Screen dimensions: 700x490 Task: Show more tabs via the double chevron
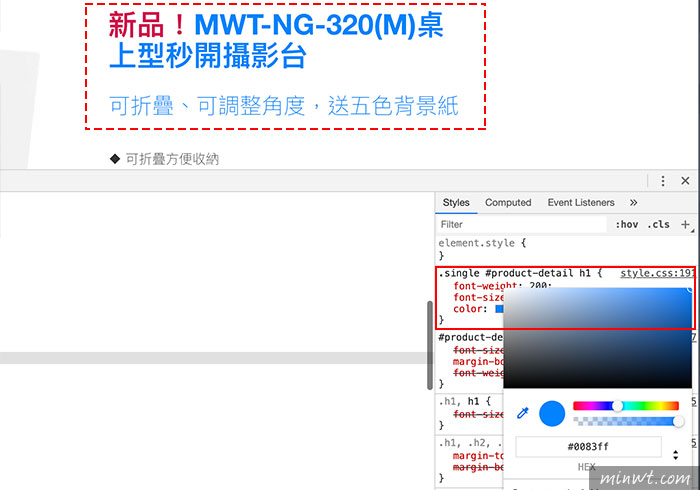coord(633,203)
